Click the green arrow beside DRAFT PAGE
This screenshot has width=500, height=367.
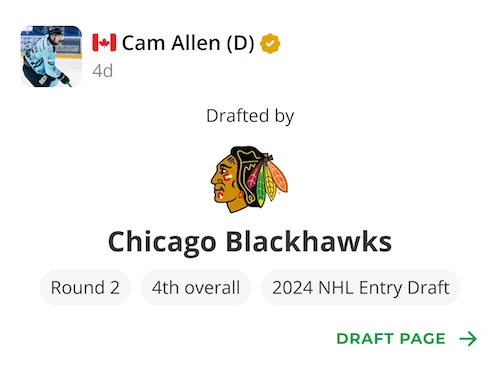(x=468, y=339)
